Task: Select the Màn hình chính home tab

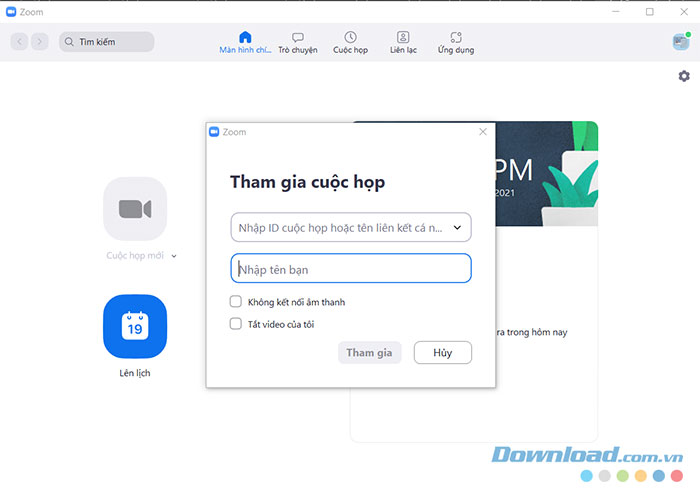Action: click(245, 42)
